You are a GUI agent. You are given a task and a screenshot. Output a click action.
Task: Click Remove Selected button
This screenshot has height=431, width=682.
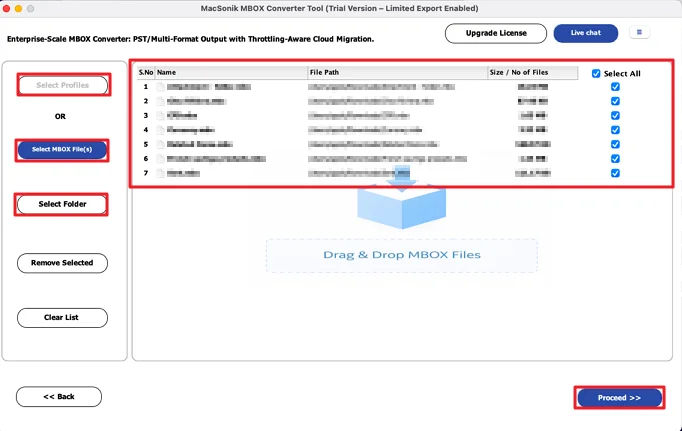click(x=62, y=263)
